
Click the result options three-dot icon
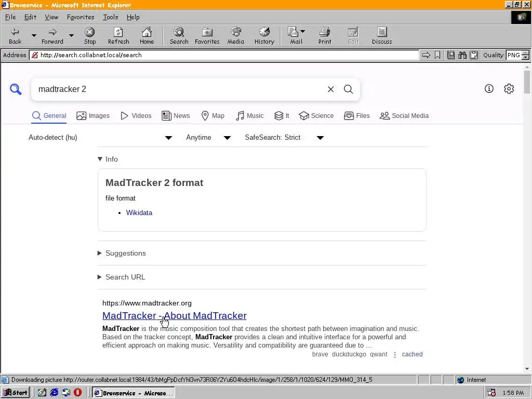click(395, 354)
